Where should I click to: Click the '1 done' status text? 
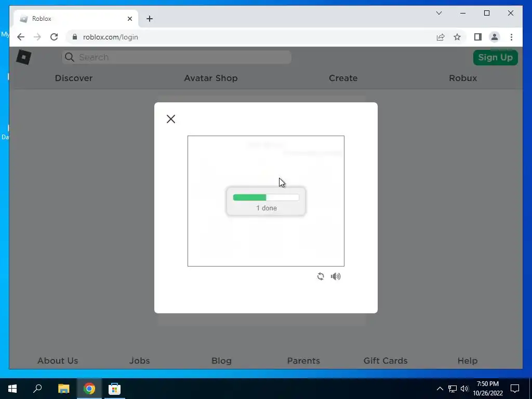coord(267,208)
